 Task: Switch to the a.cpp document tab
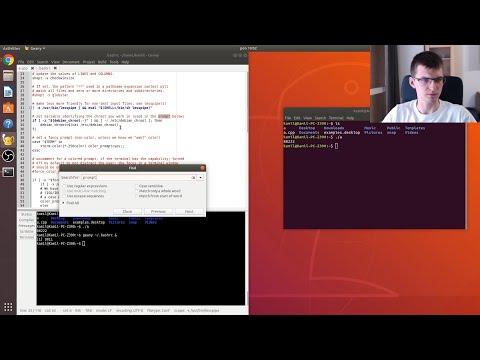pos(23,68)
